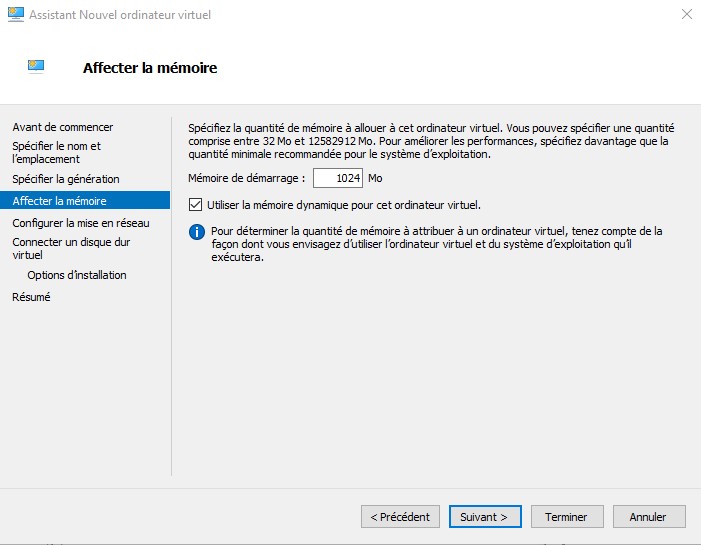Jump to the Résumé step
701x545 pixels.
coord(31,297)
